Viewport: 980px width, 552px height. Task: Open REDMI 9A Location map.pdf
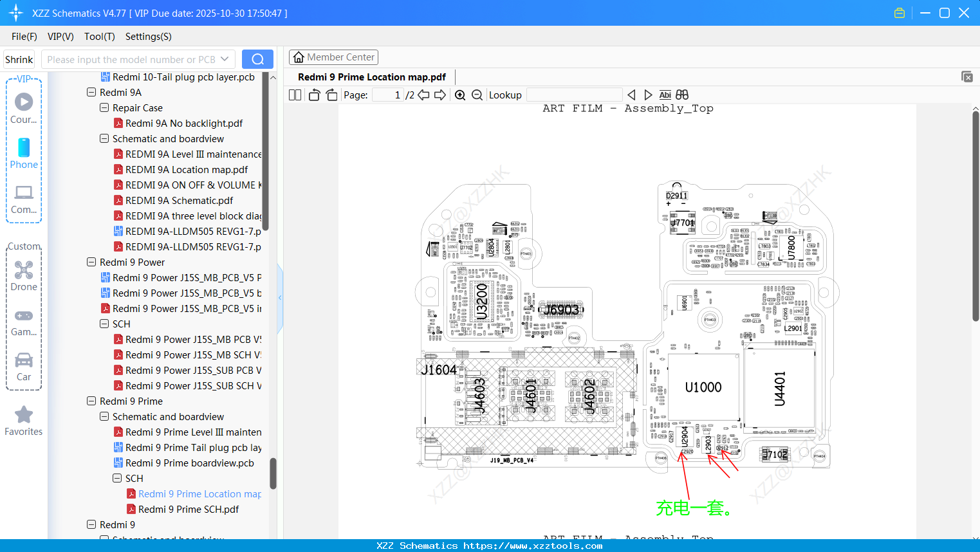tap(187, 169)
